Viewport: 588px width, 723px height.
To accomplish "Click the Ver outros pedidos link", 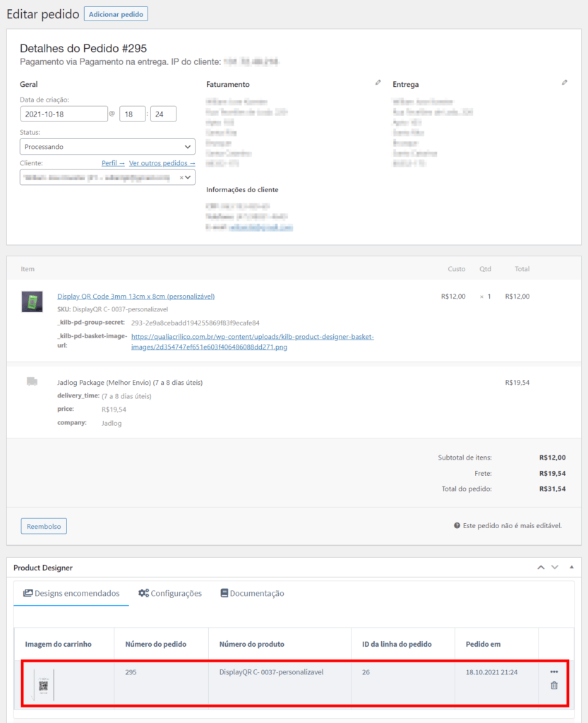I will click(162, 163).
